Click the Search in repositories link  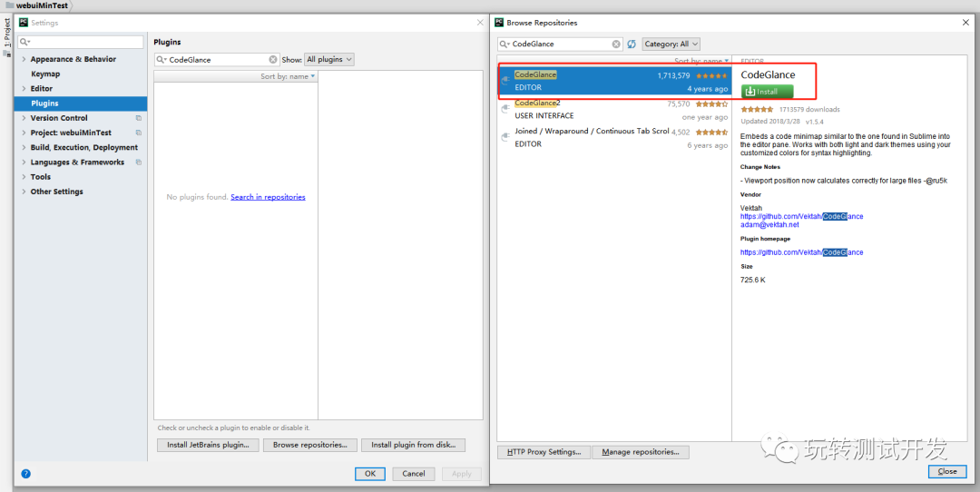[268, 197]
